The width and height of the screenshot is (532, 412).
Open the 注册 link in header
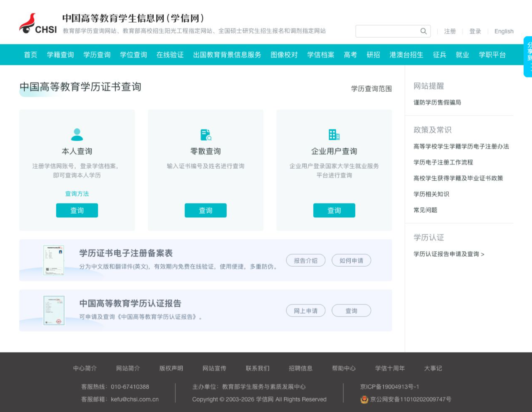tap(450, 31)
